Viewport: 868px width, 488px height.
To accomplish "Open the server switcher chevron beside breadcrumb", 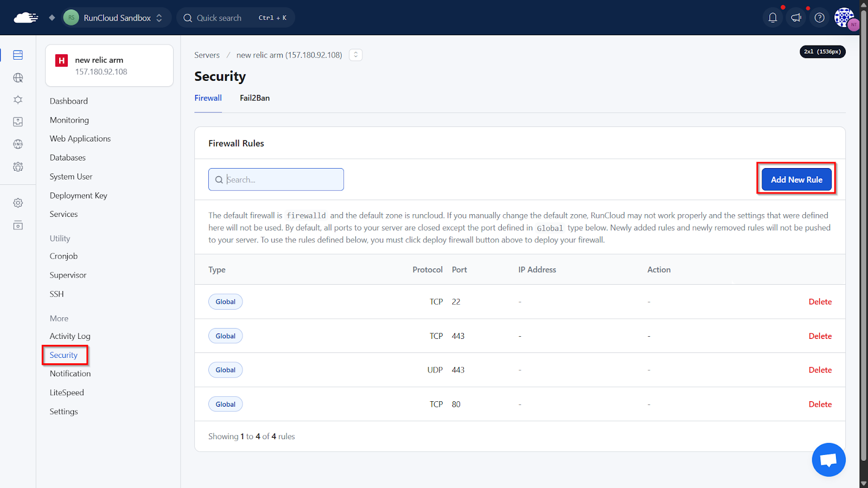I will [x=356, y=55].
